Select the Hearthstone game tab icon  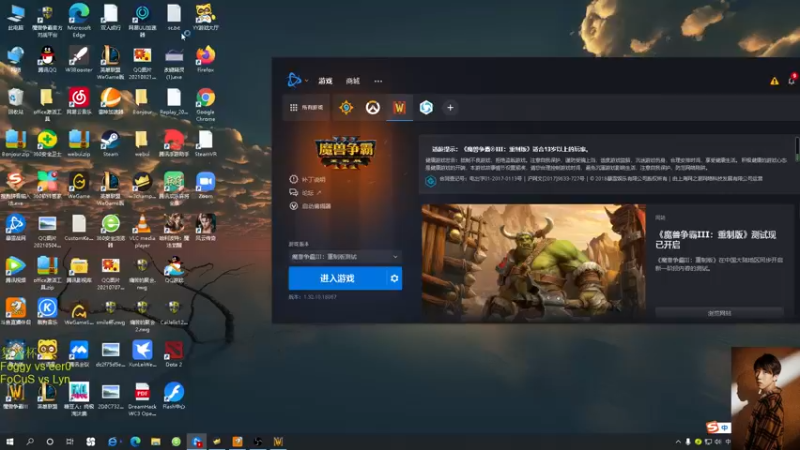pos(346,107)
